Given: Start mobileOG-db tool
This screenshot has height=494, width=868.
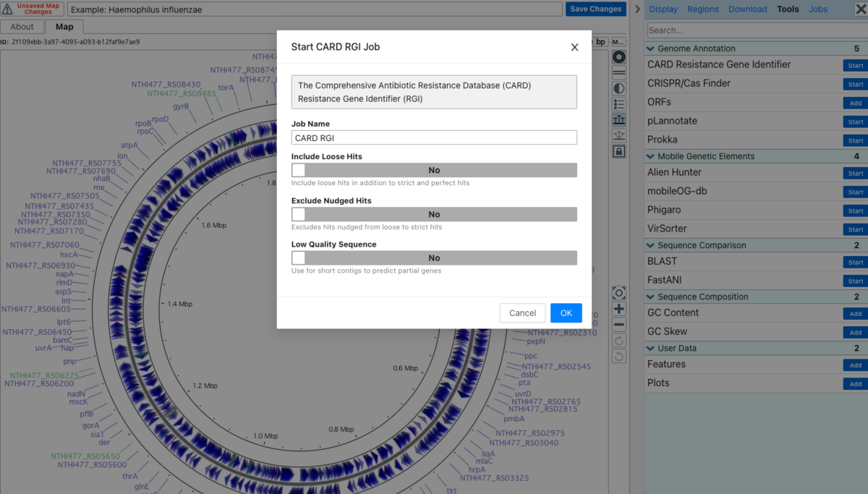Looking at the screenshot, I should 856,192.
